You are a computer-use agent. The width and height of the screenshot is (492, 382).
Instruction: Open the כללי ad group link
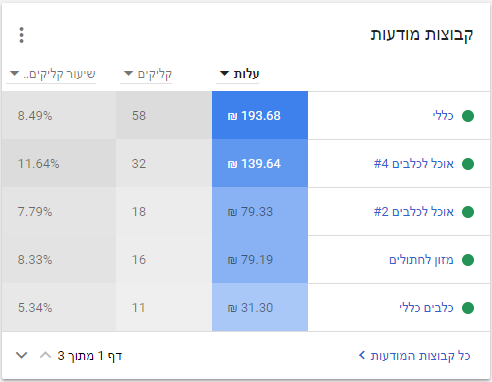tap(443, 116)
